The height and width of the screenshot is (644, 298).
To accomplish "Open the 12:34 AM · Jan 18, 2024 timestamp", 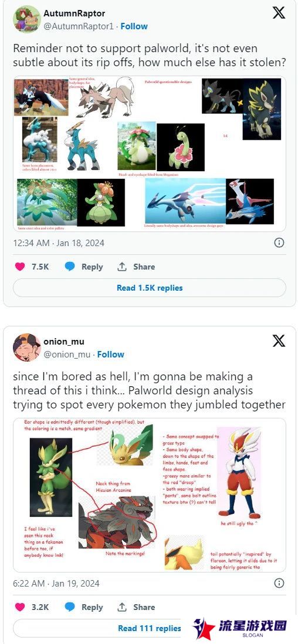I will [x=59, y=243].
